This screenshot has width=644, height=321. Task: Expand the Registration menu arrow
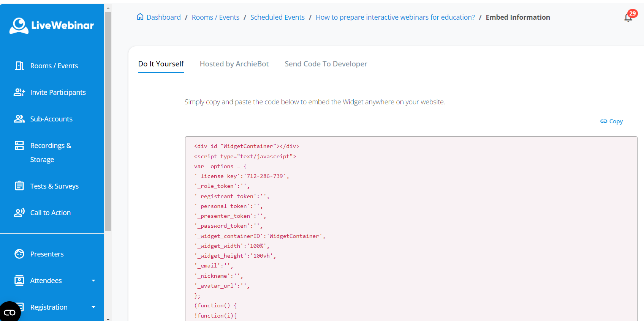coord(93,307)
